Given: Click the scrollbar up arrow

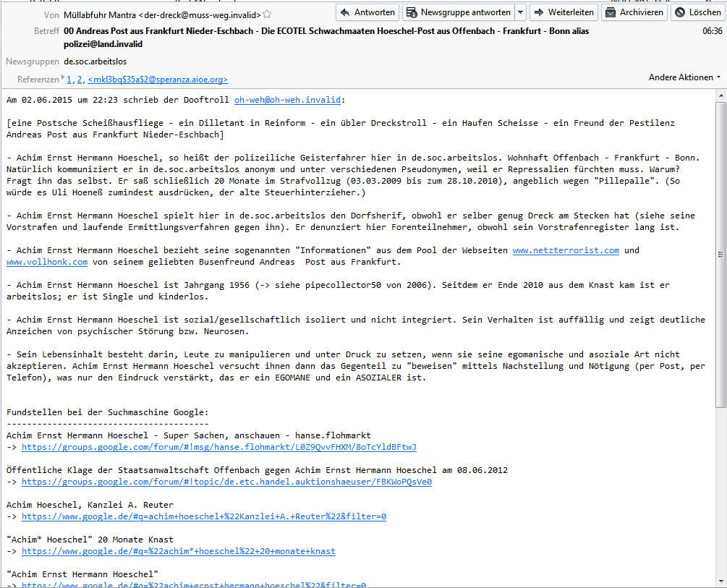Looking at the screenshot, I should tap(720, 95).
